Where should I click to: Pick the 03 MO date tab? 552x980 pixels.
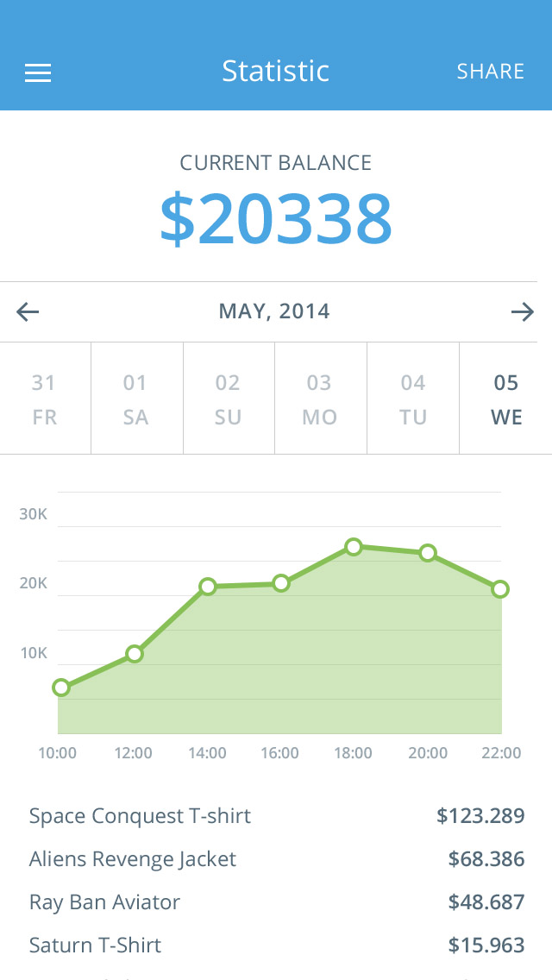320,399
